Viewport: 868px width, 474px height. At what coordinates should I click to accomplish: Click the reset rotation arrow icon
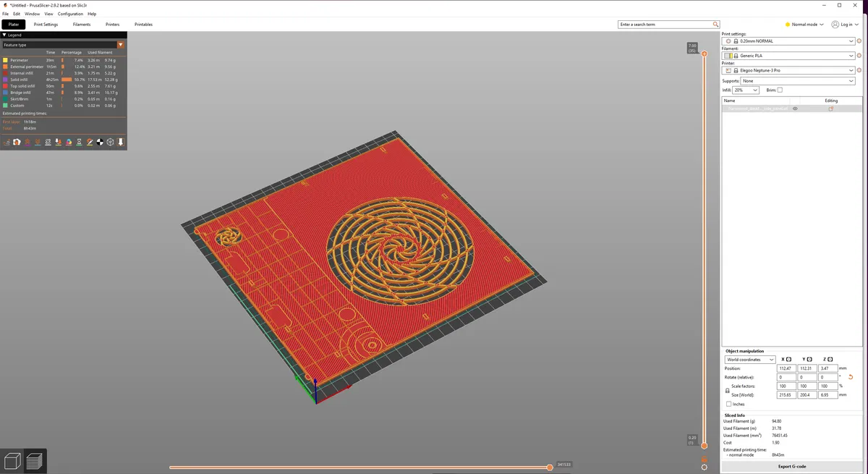(x=851, y=377)
